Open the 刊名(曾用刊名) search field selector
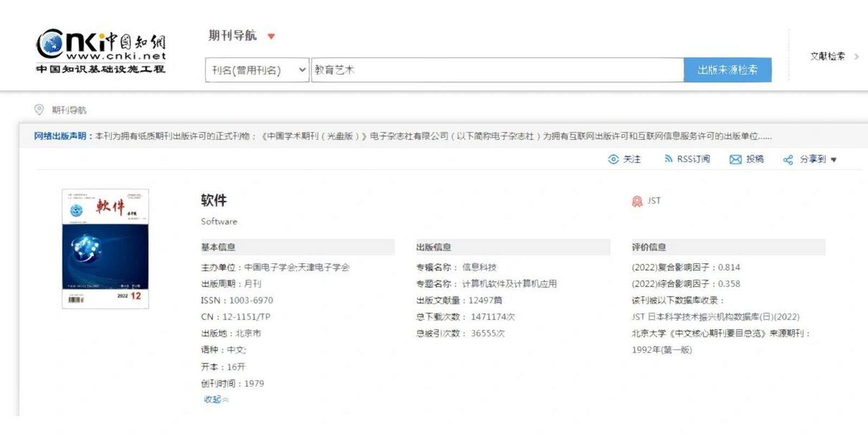This screenshot has height=434, width=868. click(x=257, y=70)
